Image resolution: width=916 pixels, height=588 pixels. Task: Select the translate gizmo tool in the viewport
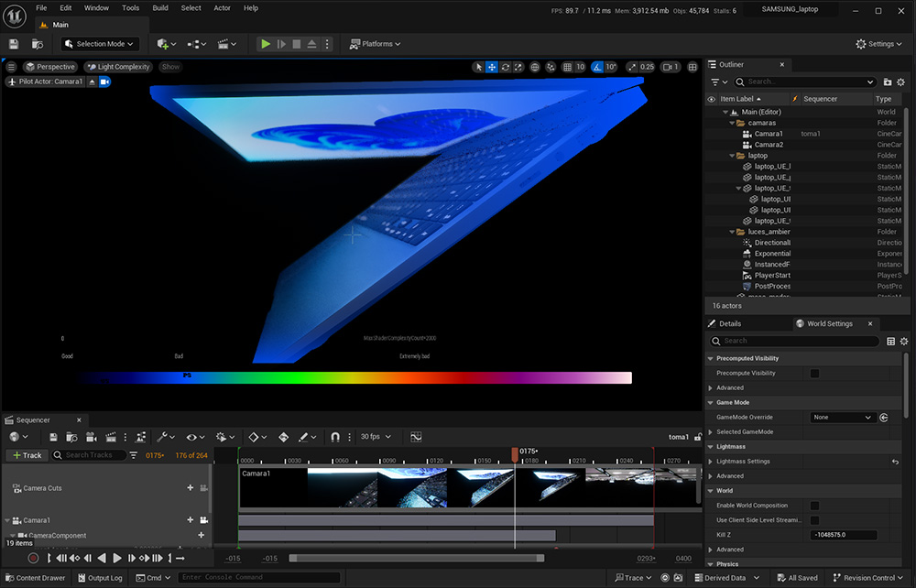492,67
